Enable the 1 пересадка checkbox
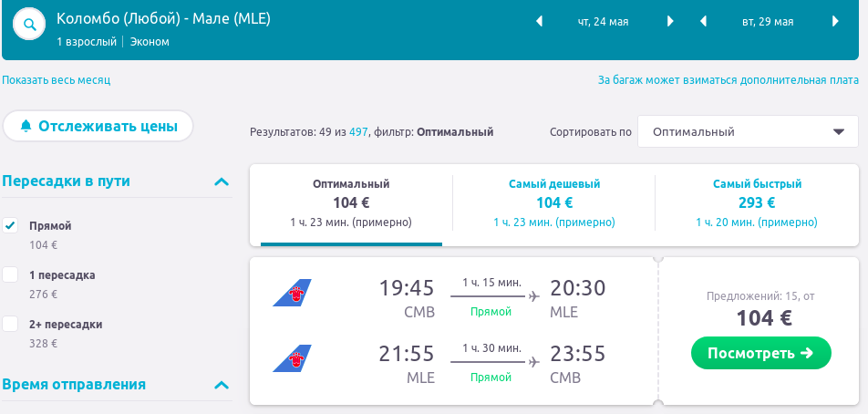Image resolution: width=868 pixels, height=414 pixels. pos(11,274)
